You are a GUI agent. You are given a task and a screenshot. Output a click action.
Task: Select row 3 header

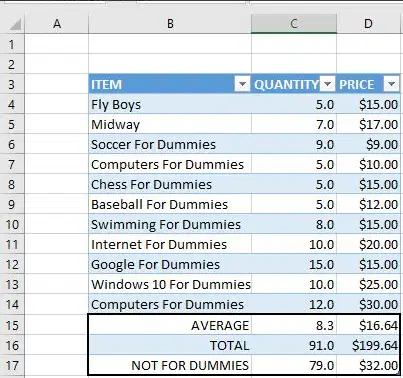tap(12, 84)
